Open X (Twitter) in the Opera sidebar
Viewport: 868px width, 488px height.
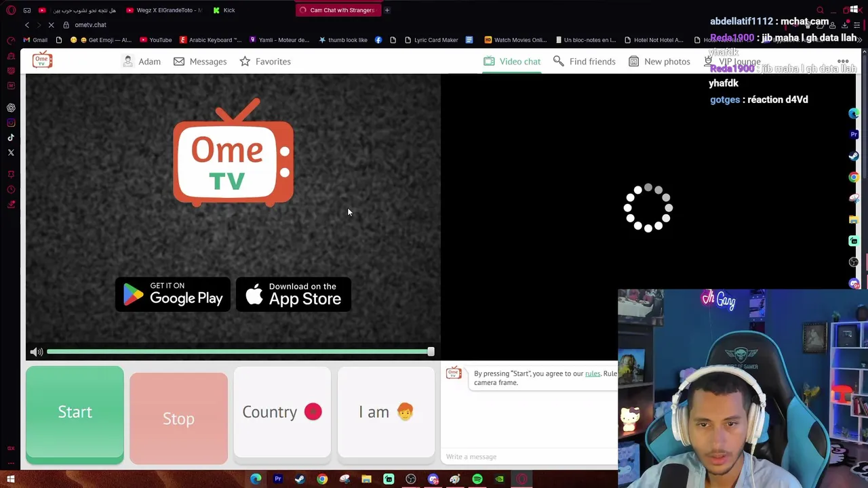11,152
